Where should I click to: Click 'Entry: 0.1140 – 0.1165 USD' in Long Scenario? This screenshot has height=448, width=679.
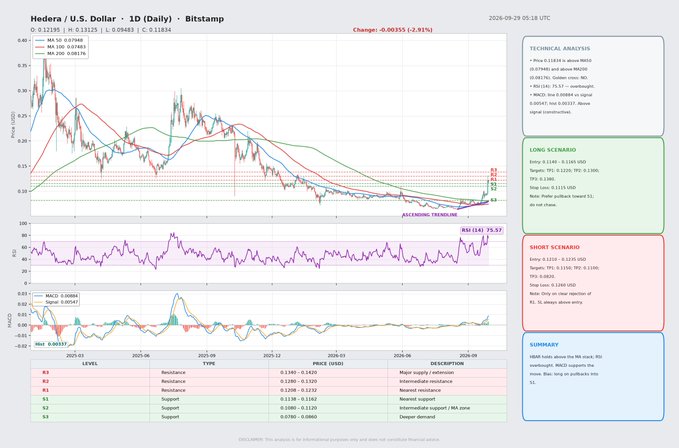558,162
